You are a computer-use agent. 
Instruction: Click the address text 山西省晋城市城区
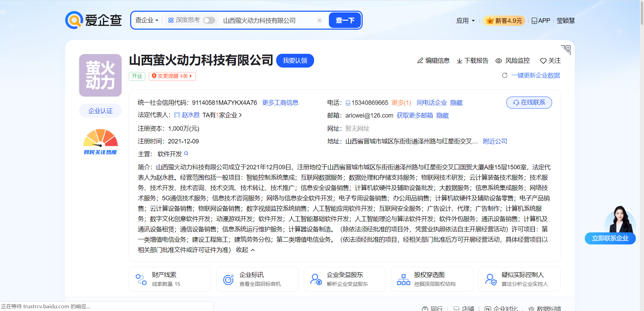[x=412, y=141]
